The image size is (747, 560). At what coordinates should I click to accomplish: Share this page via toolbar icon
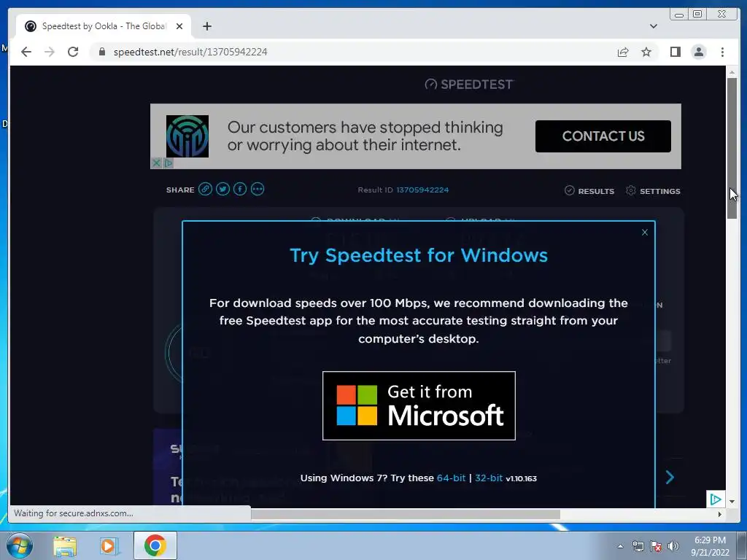(x=623, y=52)
